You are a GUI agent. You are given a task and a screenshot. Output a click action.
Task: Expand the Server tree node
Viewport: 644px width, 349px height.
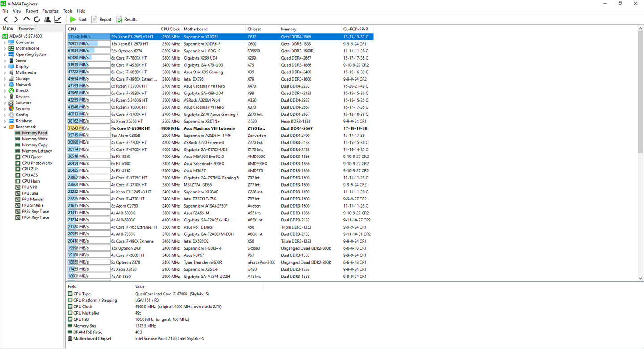(5, 60)
